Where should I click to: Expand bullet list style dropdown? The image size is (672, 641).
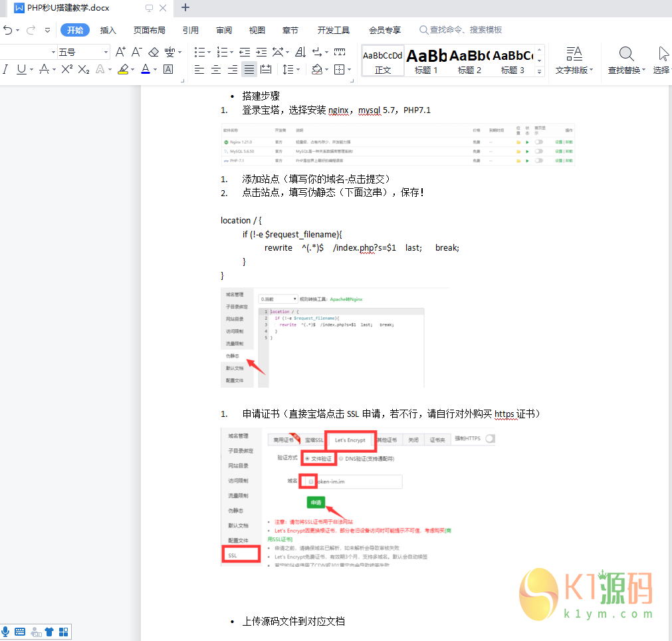(209, 53)
